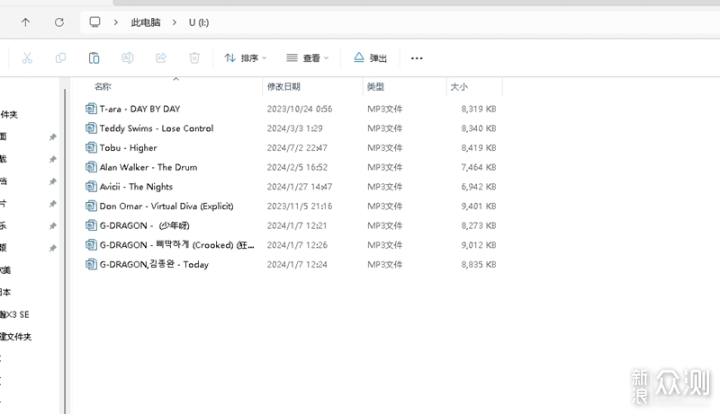Screen dimensions: 720x414
Task: Refresh the current folder view
Action: coord(59,22)
